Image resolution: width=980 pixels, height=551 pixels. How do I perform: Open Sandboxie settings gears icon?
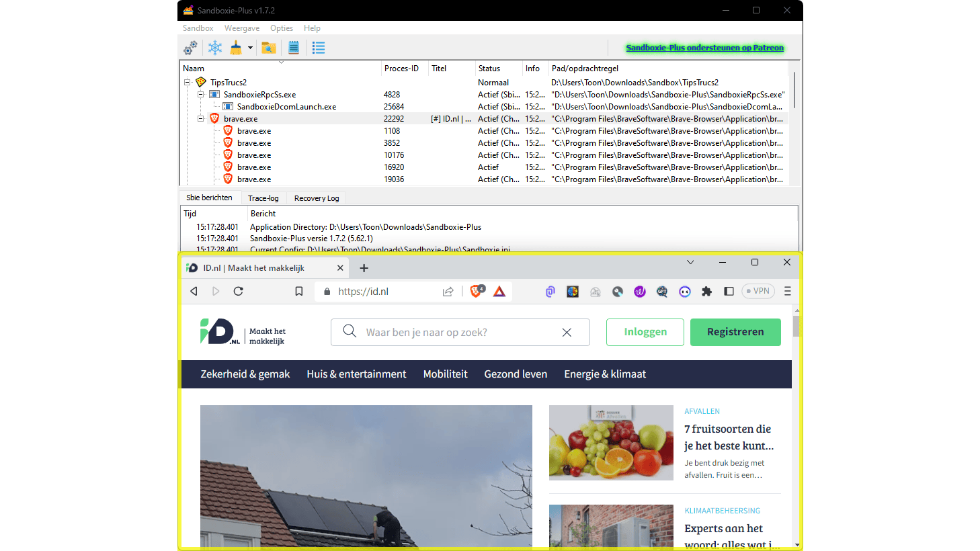190,48
